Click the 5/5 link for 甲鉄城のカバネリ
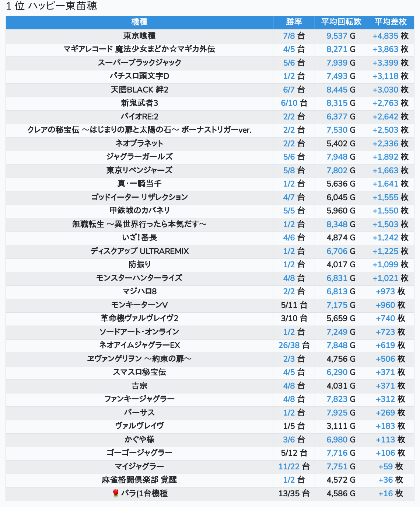This screenshot has width=420, height=507. click(x=289, y=211)
